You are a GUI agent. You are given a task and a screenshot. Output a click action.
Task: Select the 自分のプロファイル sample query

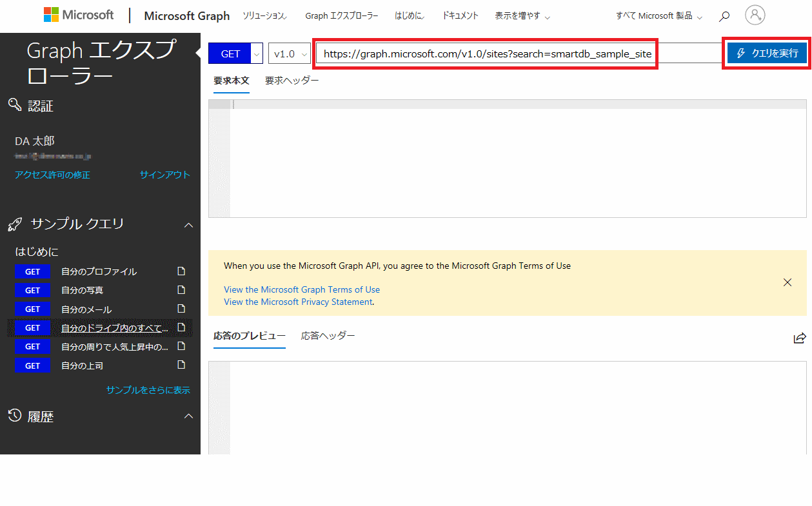tap(99, 271)
